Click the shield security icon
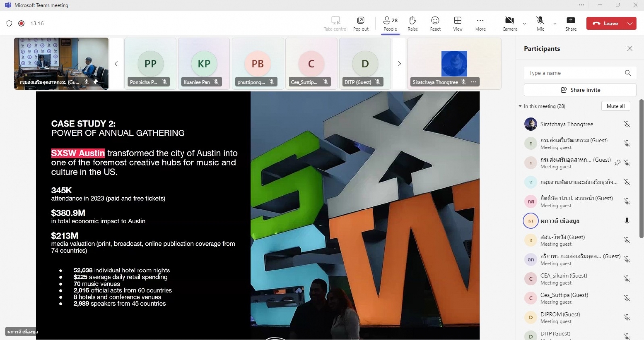 point(9,23)
